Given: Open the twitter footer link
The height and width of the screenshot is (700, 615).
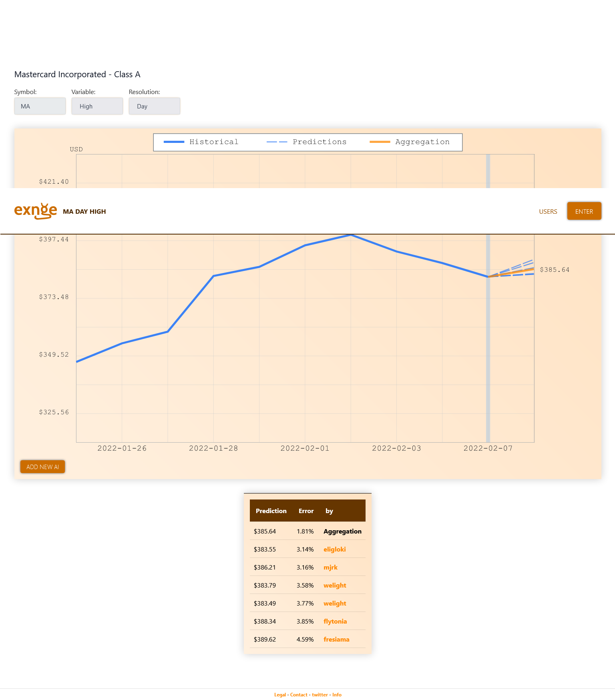Looking at the screenshot, I should [x=320, y=695].
